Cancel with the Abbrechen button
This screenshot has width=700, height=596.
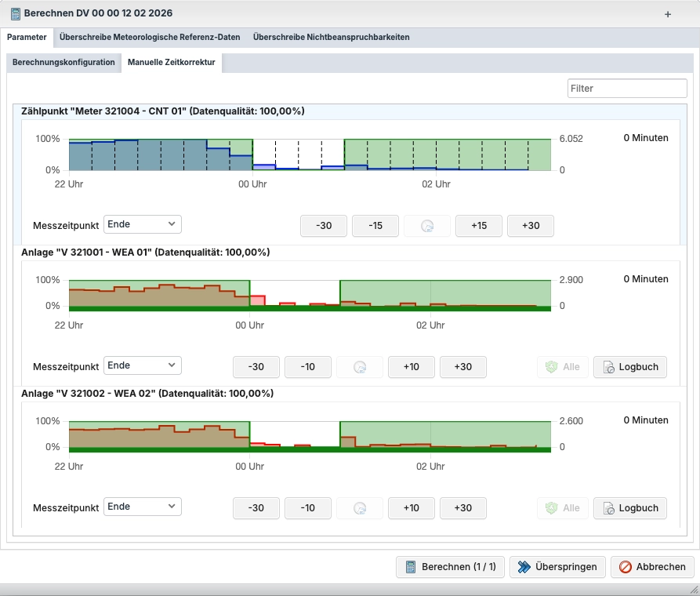653,567
